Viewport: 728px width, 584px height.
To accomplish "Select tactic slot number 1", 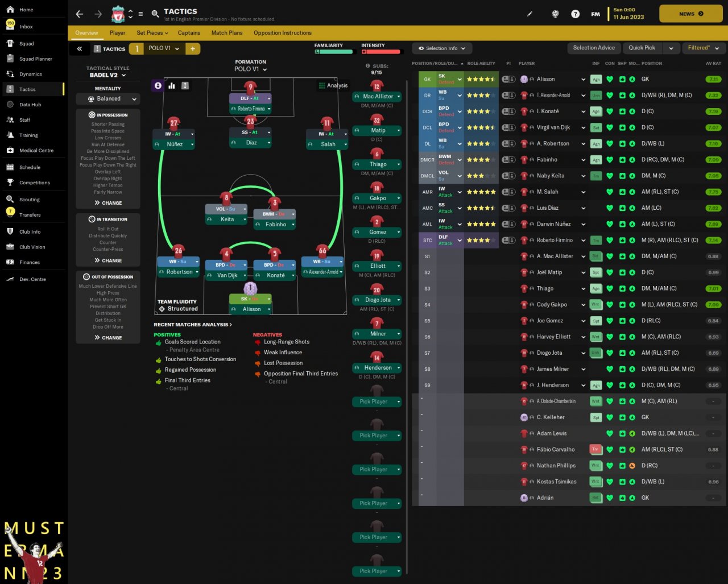I will pyautogui.click(x=136, y=49).
